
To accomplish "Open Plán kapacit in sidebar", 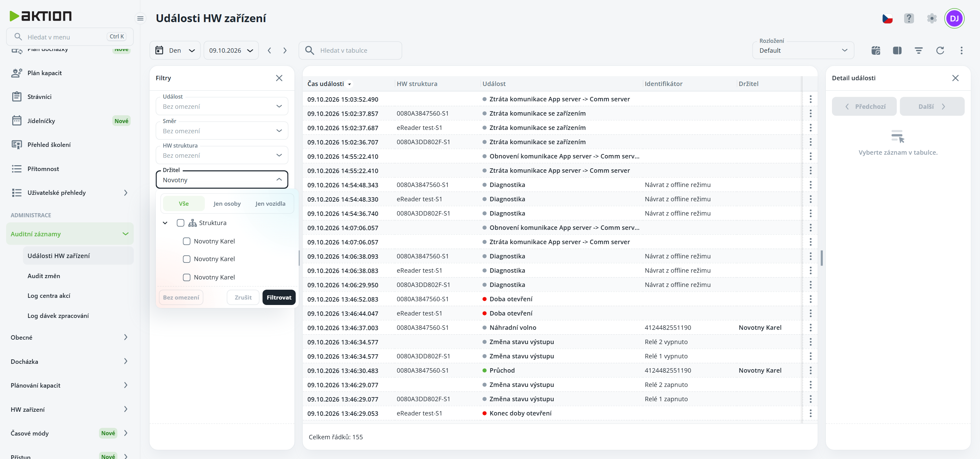I will [70, 73].
